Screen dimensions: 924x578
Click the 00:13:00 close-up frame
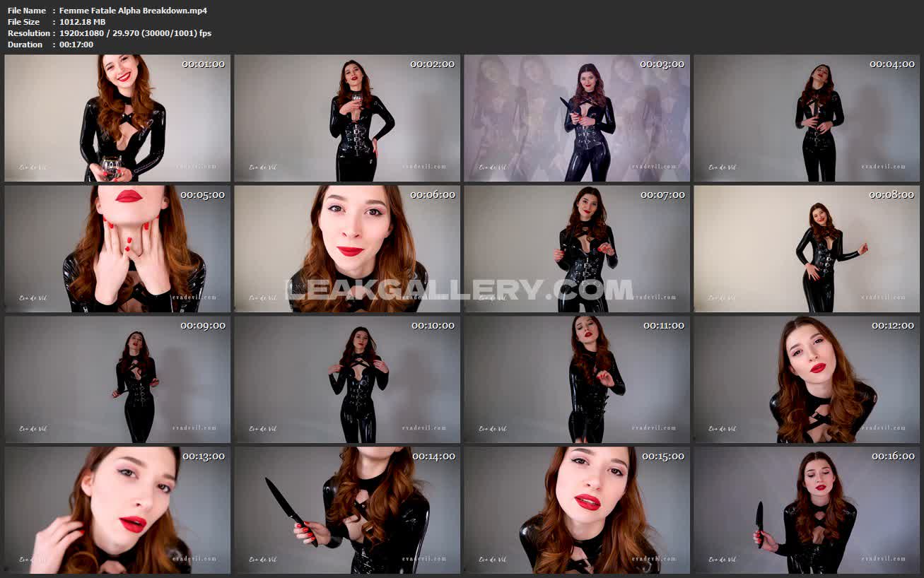coord(117,510)
